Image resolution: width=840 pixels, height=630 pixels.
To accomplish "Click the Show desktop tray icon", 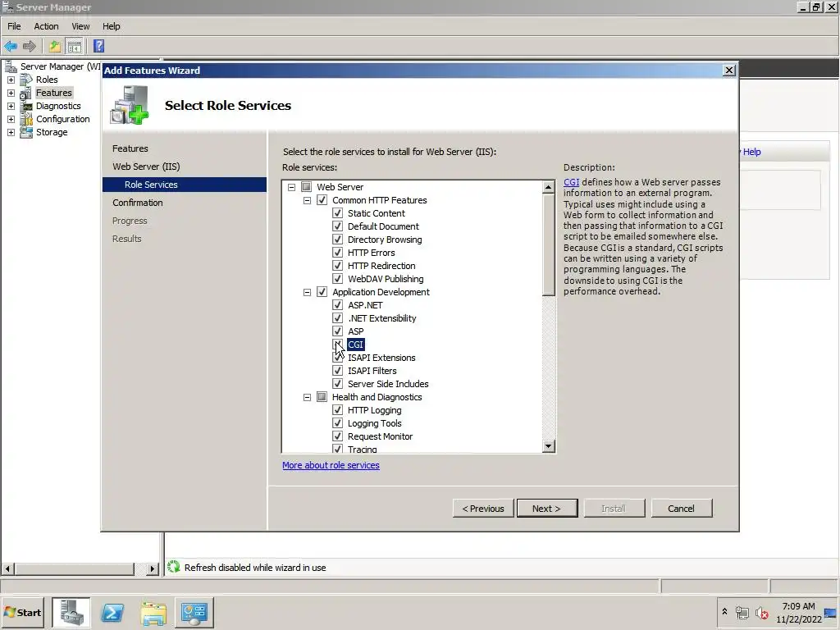I will coord(831,613).
